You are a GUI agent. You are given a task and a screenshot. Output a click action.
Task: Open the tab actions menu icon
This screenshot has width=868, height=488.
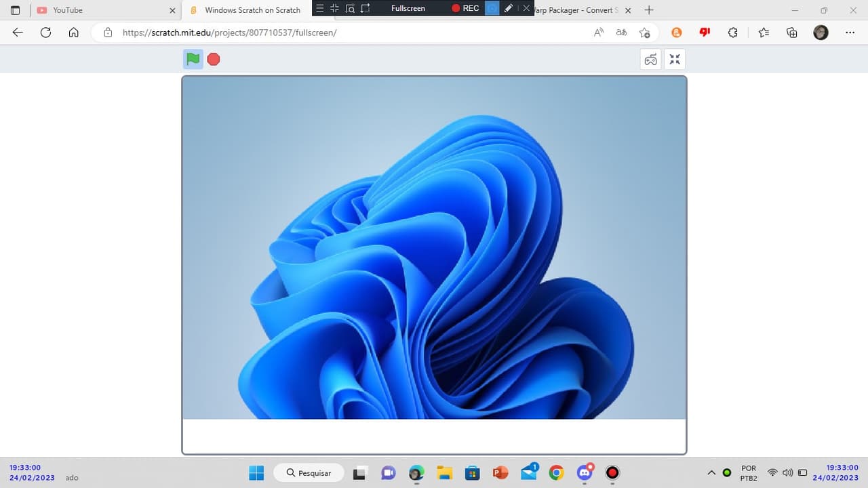coord(15,10)
